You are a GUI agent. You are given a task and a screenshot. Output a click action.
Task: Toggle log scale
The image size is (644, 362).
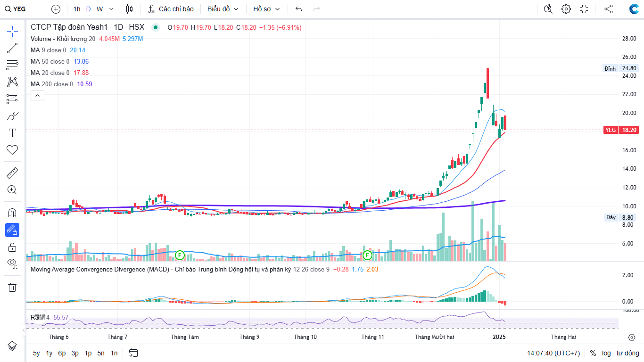[606, 353]
